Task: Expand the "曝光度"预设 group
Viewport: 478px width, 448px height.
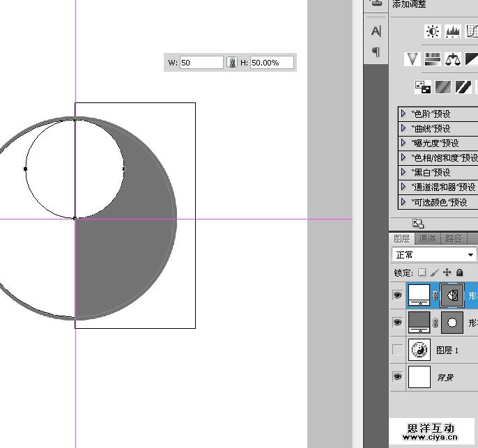Action: 403,143
